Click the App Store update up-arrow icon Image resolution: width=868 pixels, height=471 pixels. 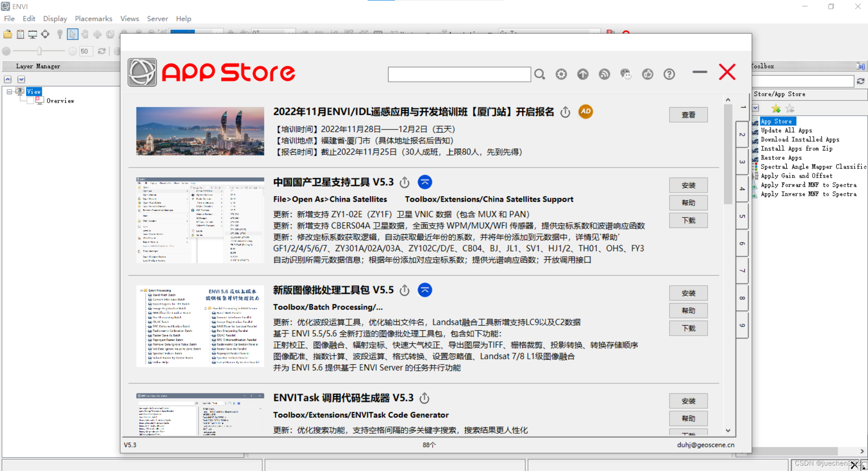583,74
